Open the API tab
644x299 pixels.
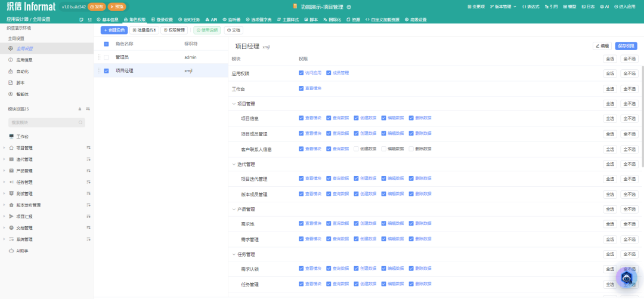[x=211, y=19]
